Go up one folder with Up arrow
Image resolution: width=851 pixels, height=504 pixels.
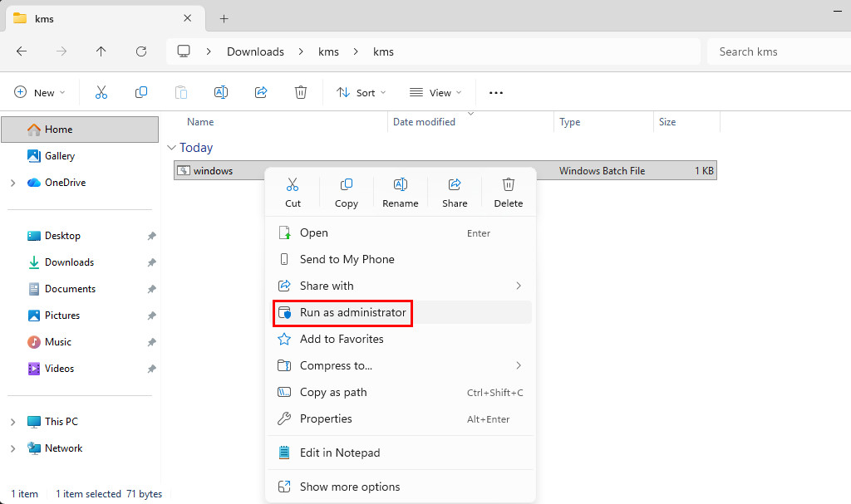click(x=101, y=51)
